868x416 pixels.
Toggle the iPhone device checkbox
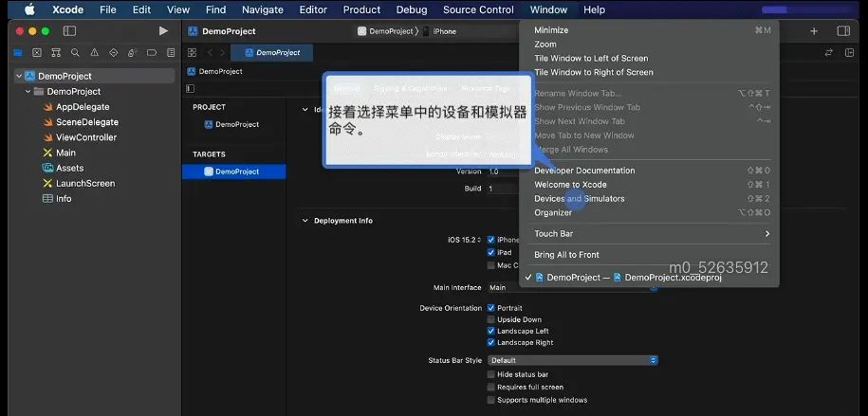click(490, 240)
